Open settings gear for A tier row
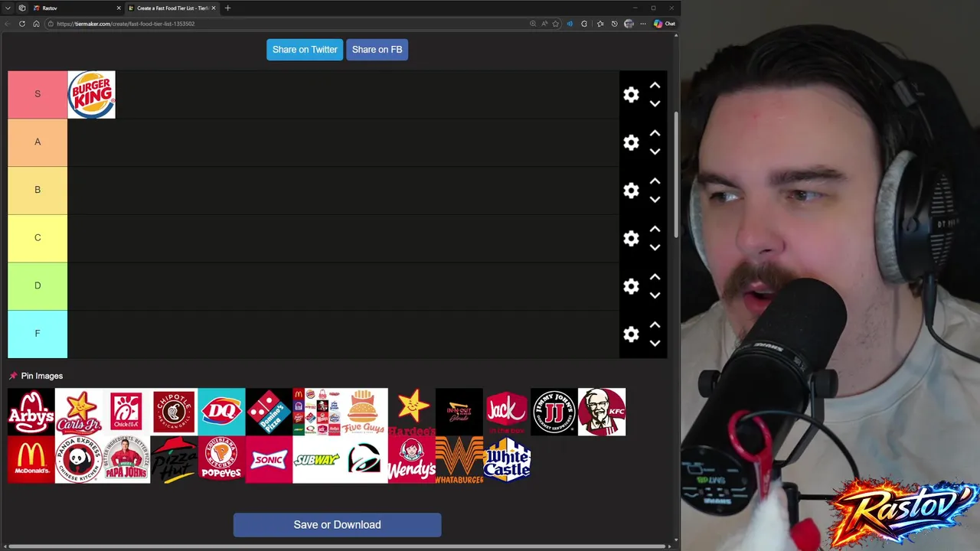 tap(631, 143)
